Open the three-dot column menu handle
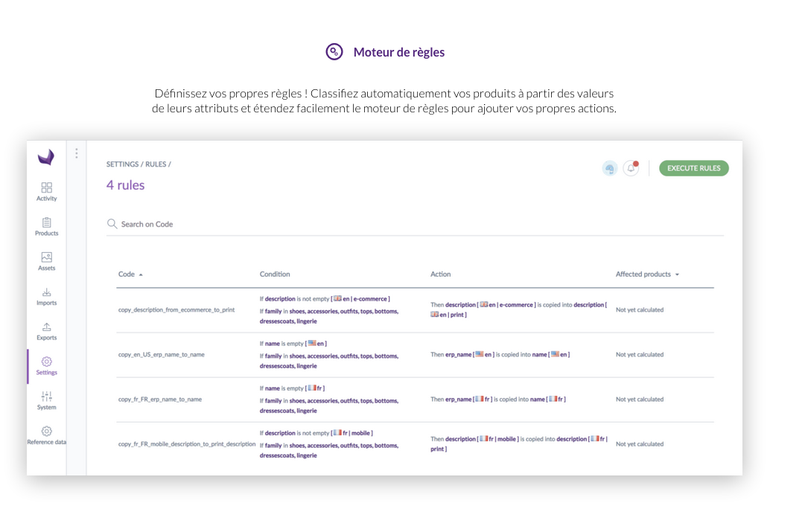This screenshot has width=805, height=532. point(76,153)
